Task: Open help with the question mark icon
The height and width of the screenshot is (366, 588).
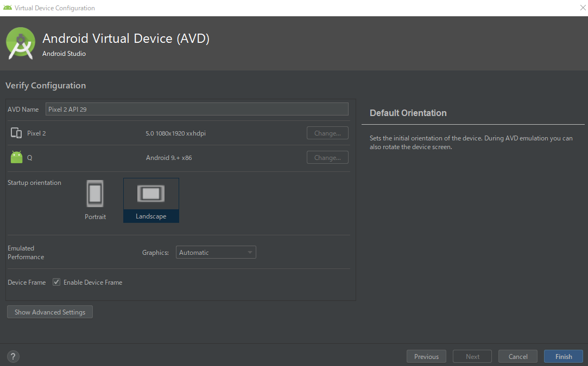Action: coord(13,356)
